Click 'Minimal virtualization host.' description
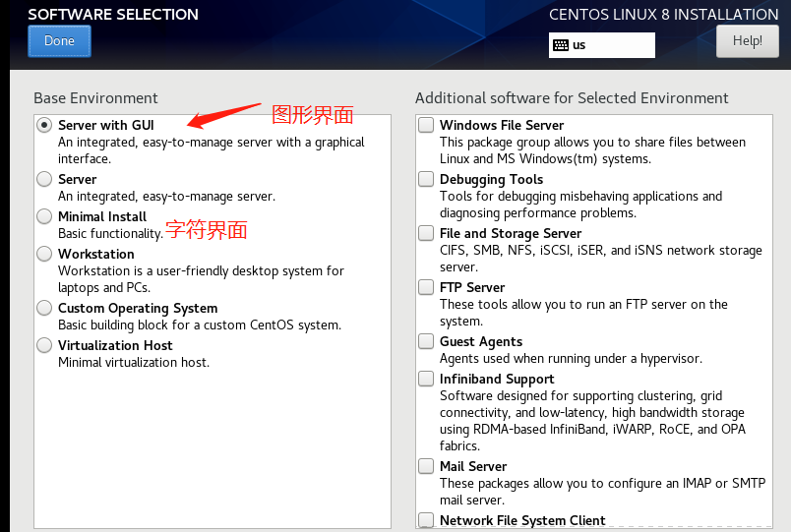 [x=134, y=363]
